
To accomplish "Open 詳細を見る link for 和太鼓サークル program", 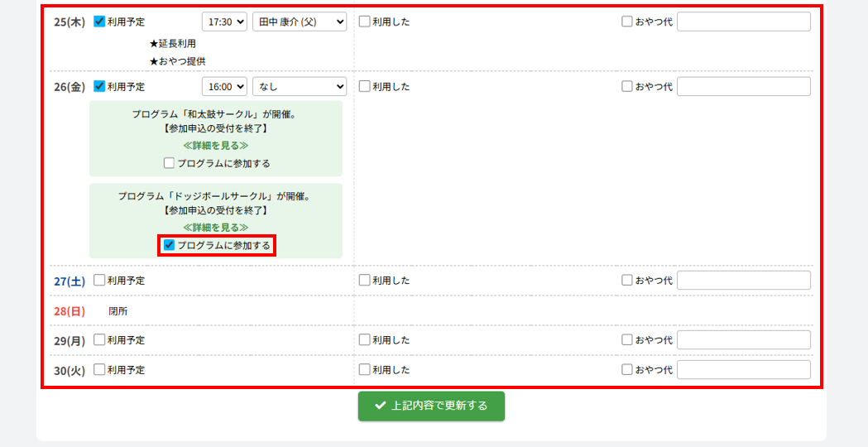I will 215,145.
